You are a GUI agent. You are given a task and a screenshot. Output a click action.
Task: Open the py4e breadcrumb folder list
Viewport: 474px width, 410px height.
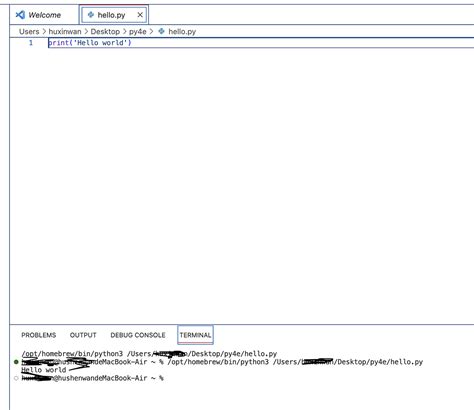coord(138,32)
